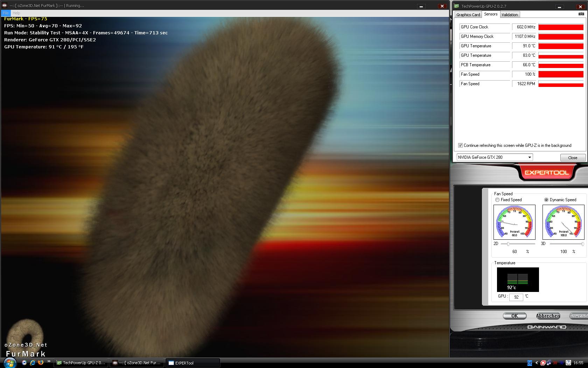
Task: Click the GPU temperature field showing 92
Action: pos(516,297)
